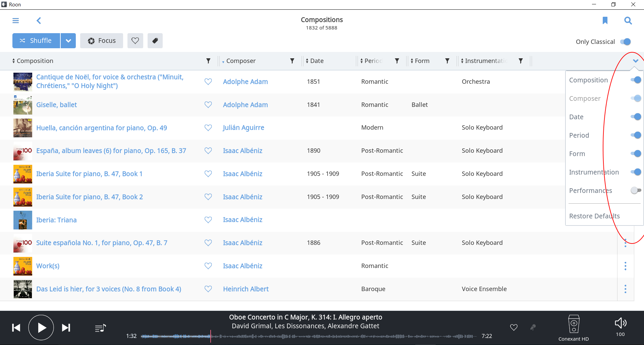Click the tag filter button
644x345 pixels.
coord(155,41)
